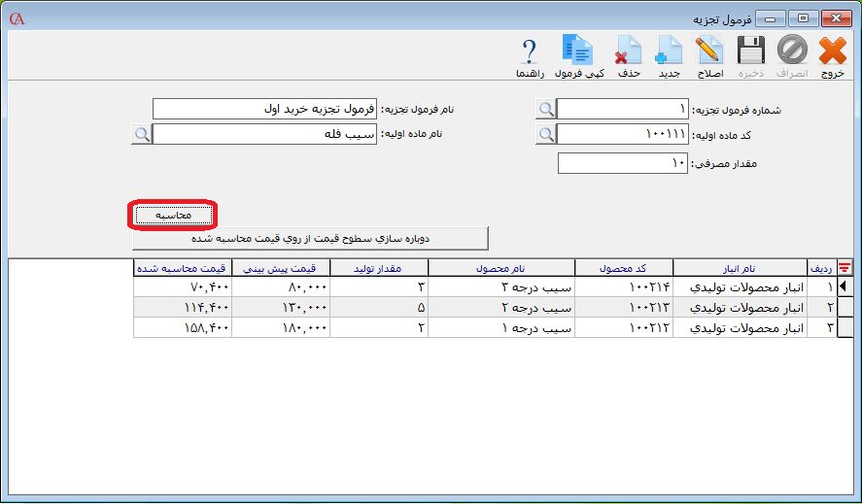Screen dimensions: 862x504
Task: Click the نام محصول column header
Action: coord(500,268)
